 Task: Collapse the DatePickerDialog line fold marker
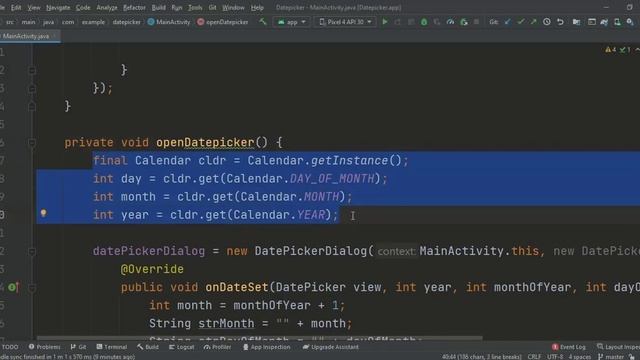click(32, 251)
